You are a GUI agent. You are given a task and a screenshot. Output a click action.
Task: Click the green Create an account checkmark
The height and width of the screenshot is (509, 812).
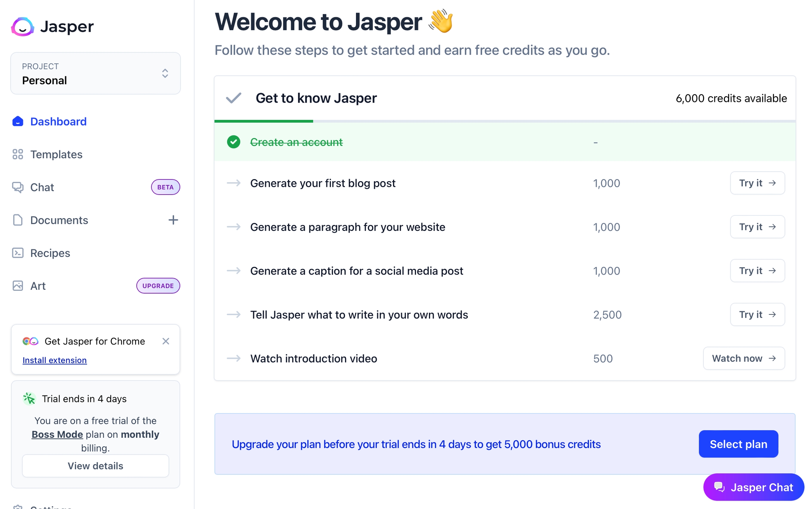[x=234, y=142]
